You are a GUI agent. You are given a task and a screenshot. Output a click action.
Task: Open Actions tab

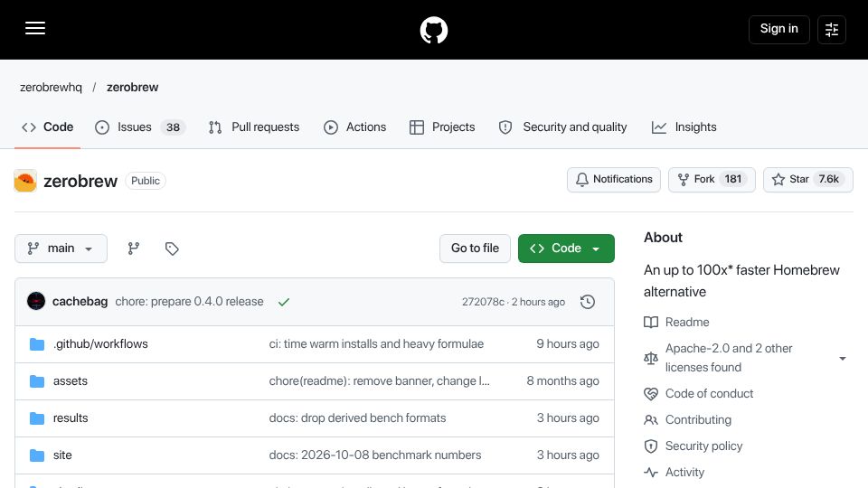point(354,127)
